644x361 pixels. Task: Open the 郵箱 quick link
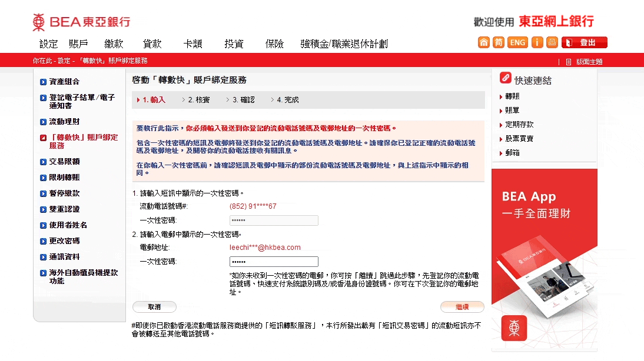512,153
